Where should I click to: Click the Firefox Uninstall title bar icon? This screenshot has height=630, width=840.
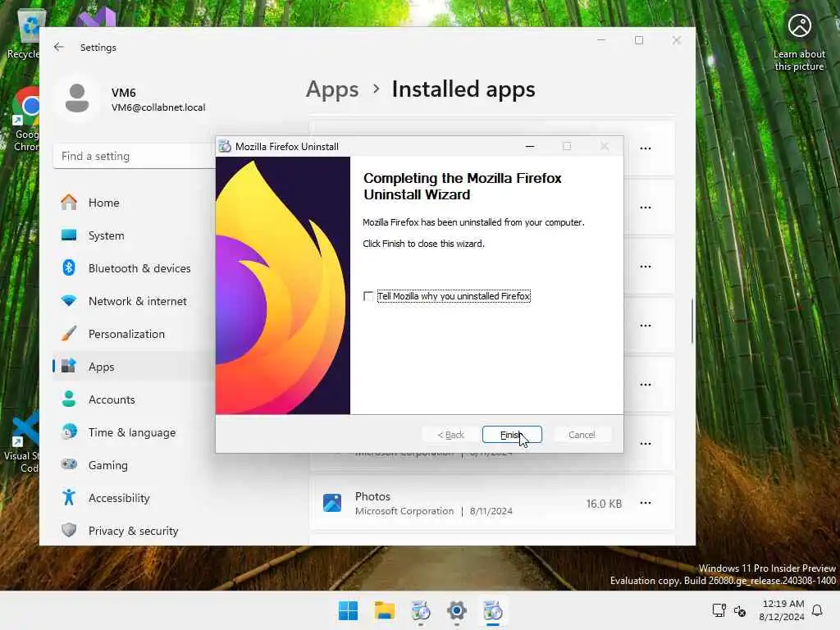tap(225, 146)
